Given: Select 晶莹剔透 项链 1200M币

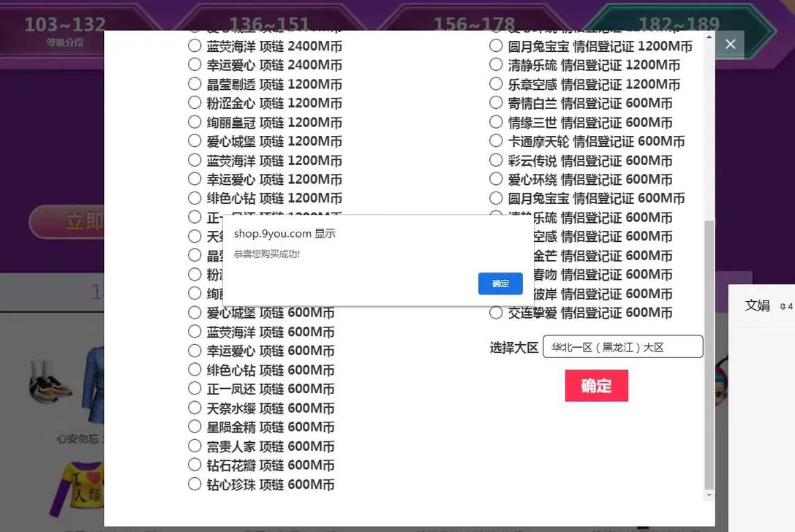Looking at the screenshot, I should (194, 83).
